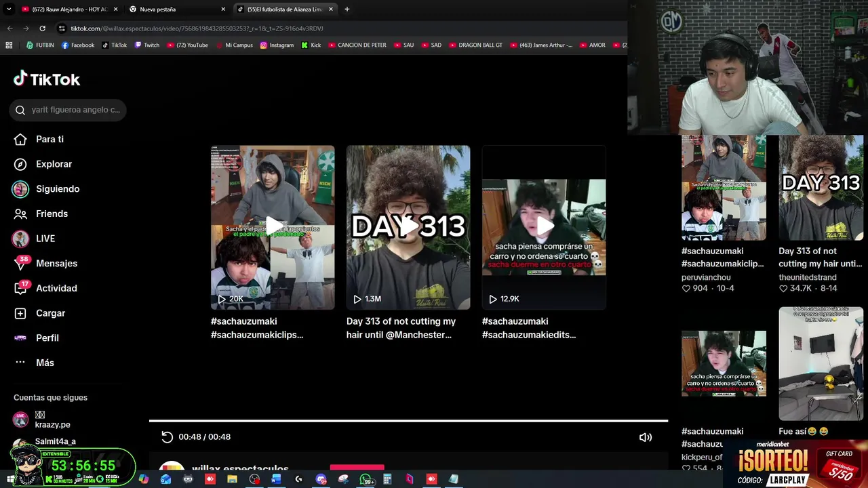This screenshot has height=488, width=868.
Task: Open the SAD bookmark
Action: coord(431,45)
